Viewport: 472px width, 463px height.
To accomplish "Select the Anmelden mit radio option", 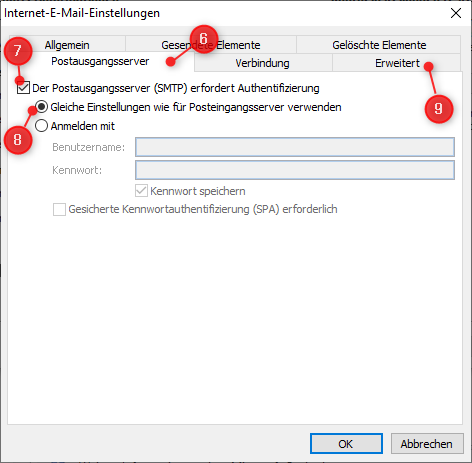I will [41, 126].
